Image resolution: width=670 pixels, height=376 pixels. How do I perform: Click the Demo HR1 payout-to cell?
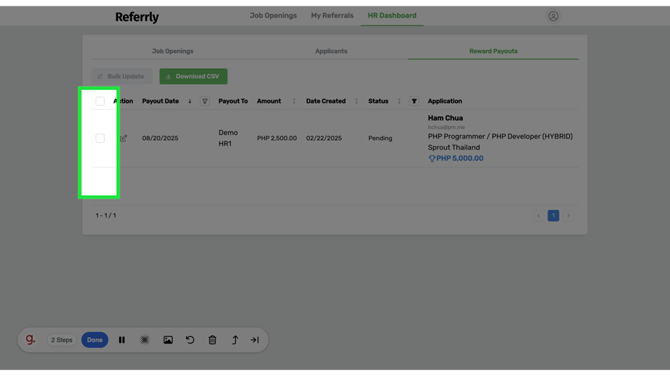pos(228,138)
